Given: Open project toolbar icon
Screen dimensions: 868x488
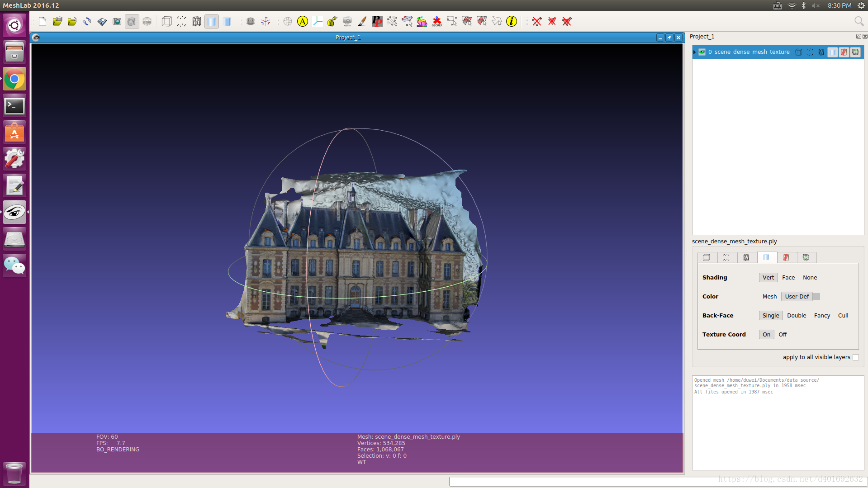Looking at the screenshot, I should coord(57,21).
